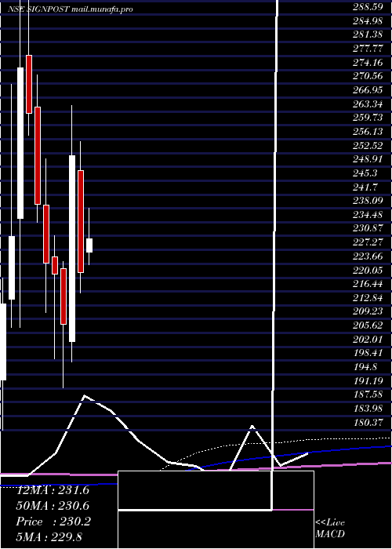Click the <<Live MACD label
This screenshot has height=549, width=392.
click(x=330, y=529)
